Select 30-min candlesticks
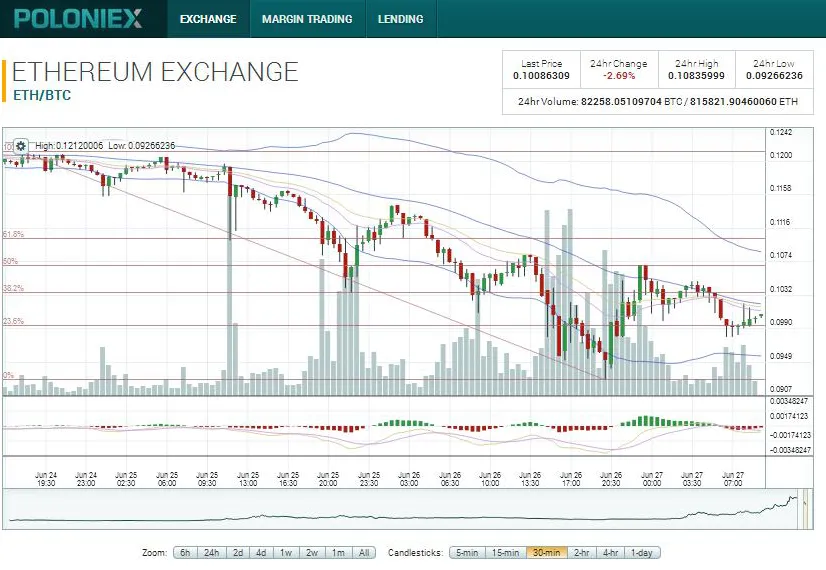The image size is (826, 570). point(546,553)
